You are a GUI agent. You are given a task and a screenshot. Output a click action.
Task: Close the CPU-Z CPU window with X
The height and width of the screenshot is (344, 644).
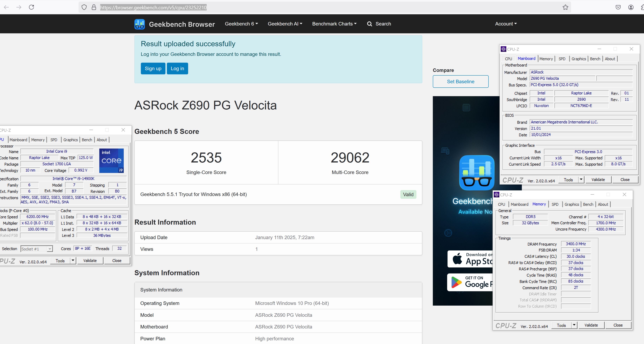[123, 130]
